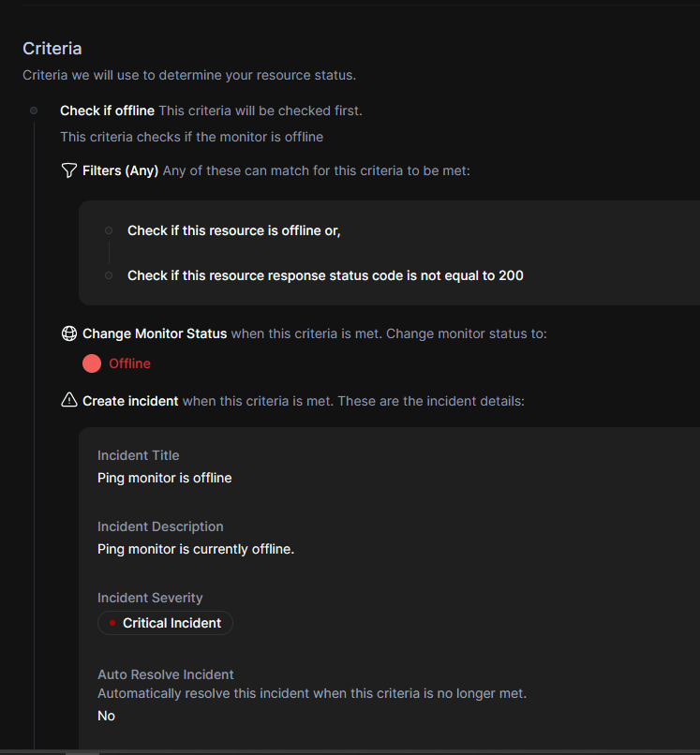The height and width of the screenshot is (755, 700).
Task: Click the filter funnel icon beside Filters (Any)
Action: coord(68,170)
